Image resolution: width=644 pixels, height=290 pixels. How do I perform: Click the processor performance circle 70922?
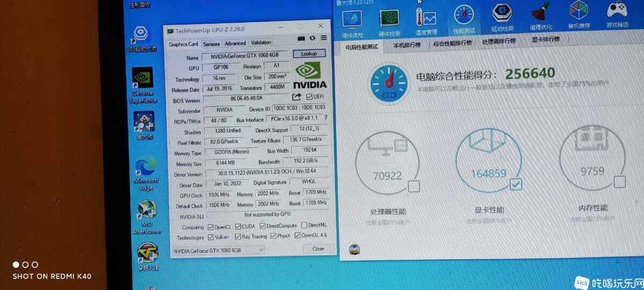(x=387, y=164)
